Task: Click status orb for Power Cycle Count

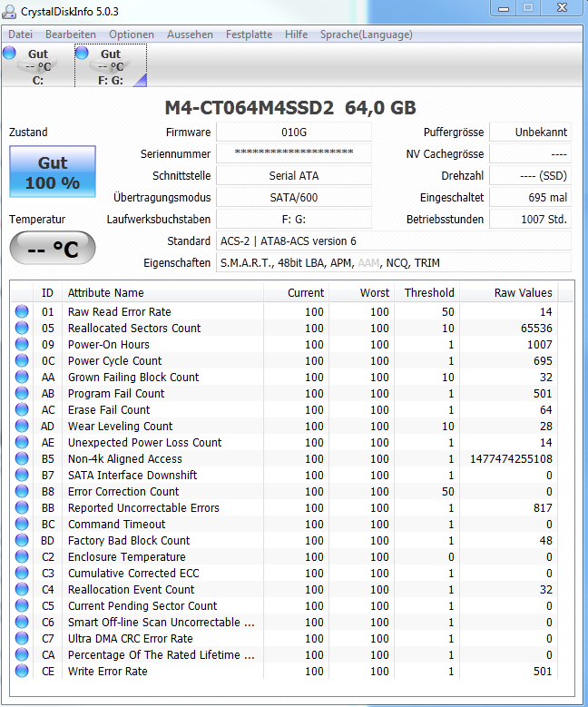Action: click(x=22, y=360)
